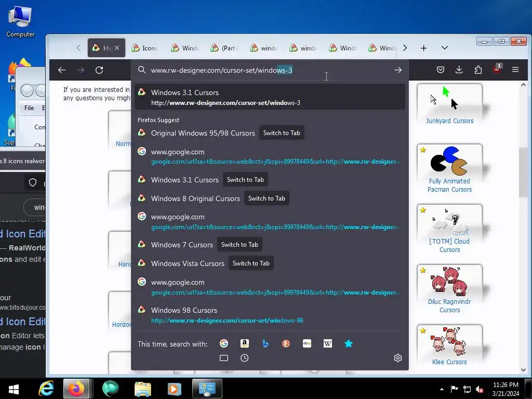Open the File menu in background window
This screenshot has height=399, width=532.
(x=29, y=108)
